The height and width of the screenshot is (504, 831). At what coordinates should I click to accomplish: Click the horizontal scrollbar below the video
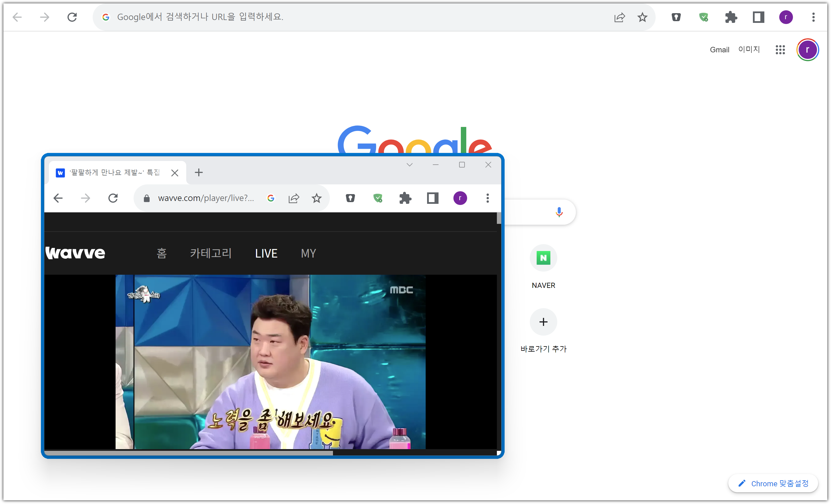[189, 453]
